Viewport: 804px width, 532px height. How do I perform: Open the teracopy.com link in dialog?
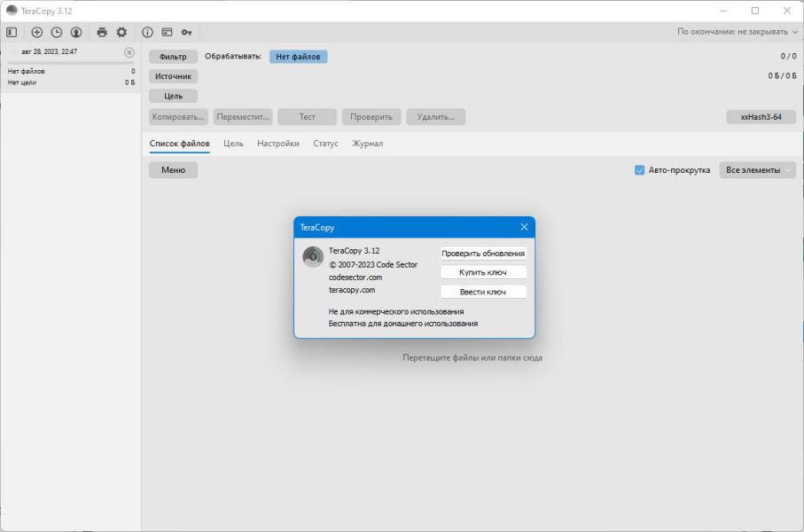click(x=352, y=290)
